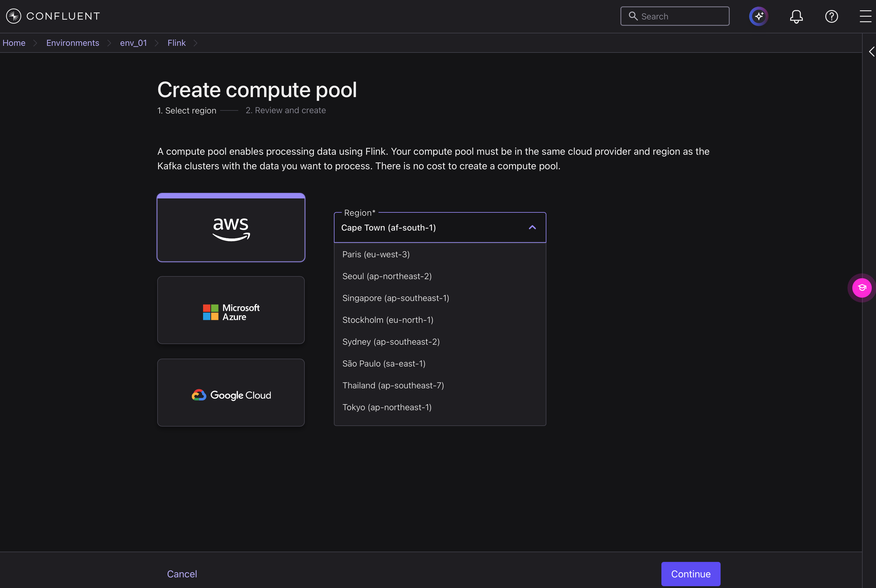This screenshot has height=588, width=876.
Task: Open the notifications bell
Action: pyautogui.click(x=796, y=16)
